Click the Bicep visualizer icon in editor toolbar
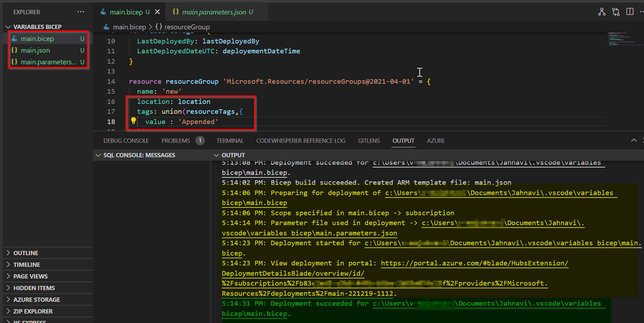The image size is (644, 323). (602, 12)
